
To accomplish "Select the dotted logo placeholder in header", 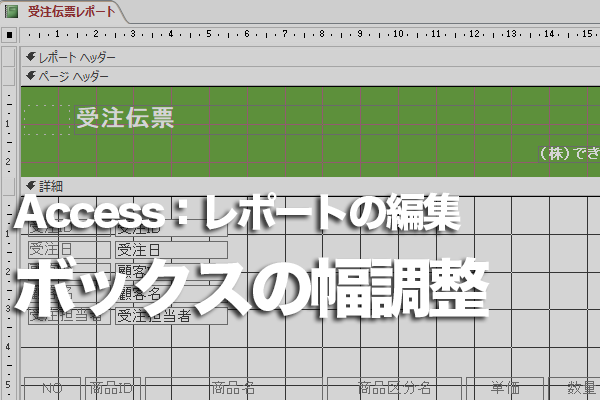I will pyautogui.click(x=47, y=119).
